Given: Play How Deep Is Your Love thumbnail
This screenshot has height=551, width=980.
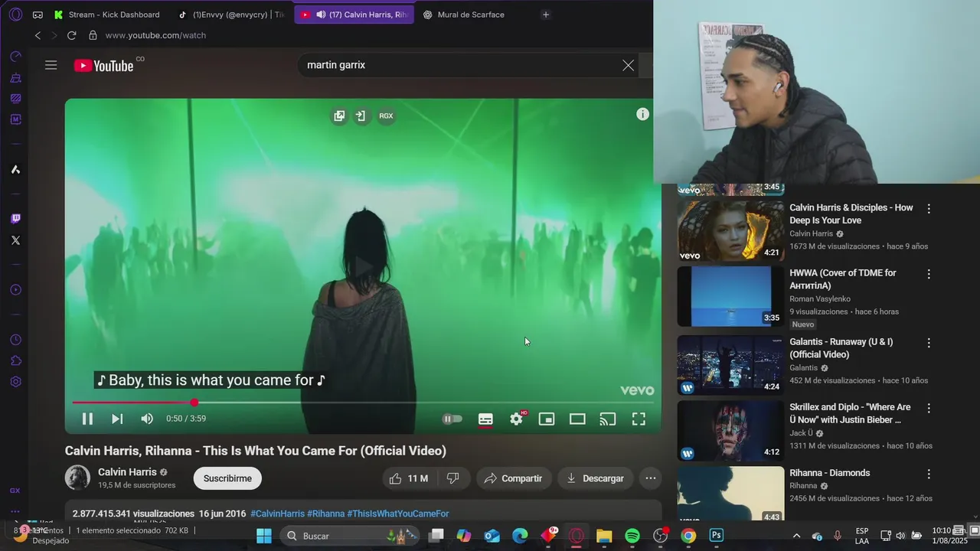Looking at the screenshot, I should pyautogui.click(x=730, y=231).
